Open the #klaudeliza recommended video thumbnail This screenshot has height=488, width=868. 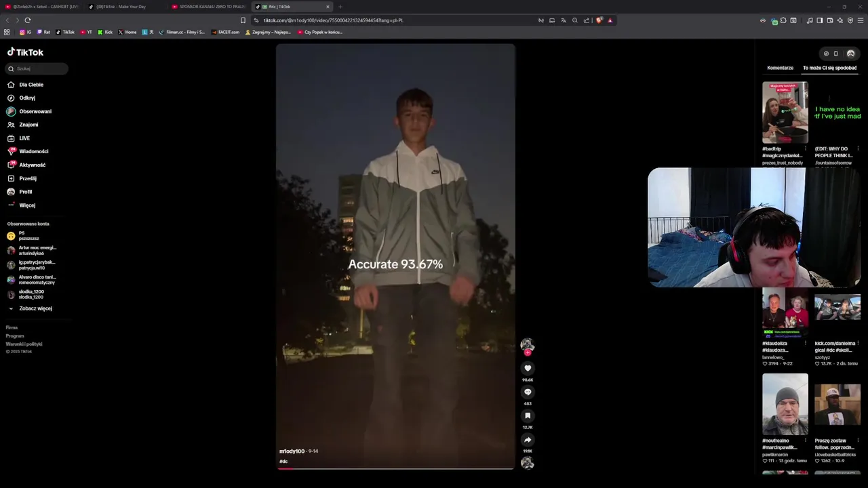pos(785,313)
